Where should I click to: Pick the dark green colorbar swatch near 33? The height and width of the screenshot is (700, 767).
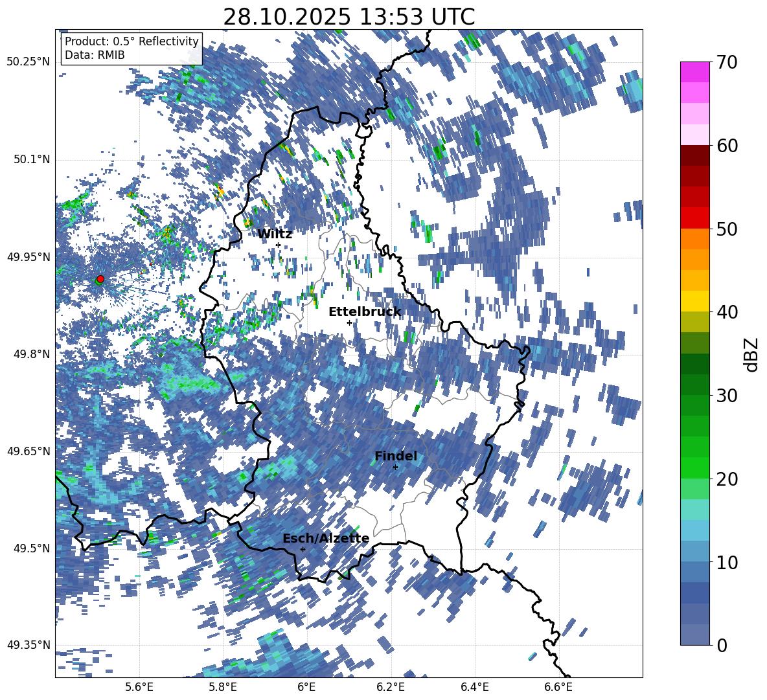(694, 364)
